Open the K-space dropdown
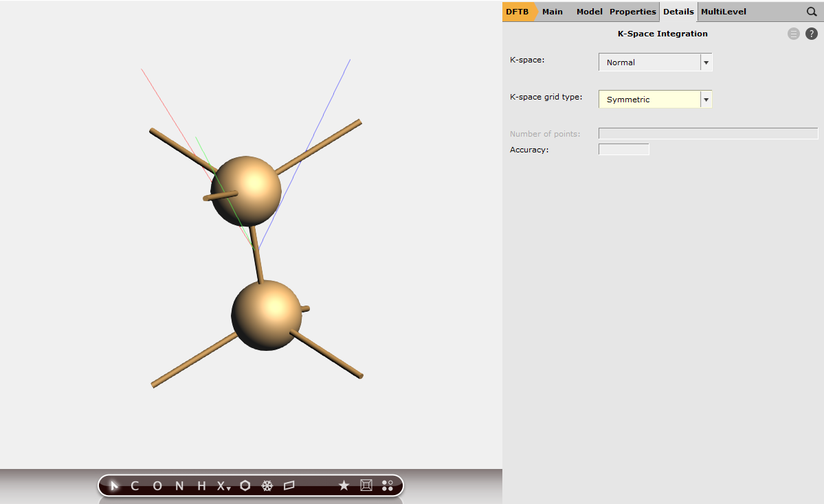The height and width of the screenshot is (504, 824). [705, 62]
